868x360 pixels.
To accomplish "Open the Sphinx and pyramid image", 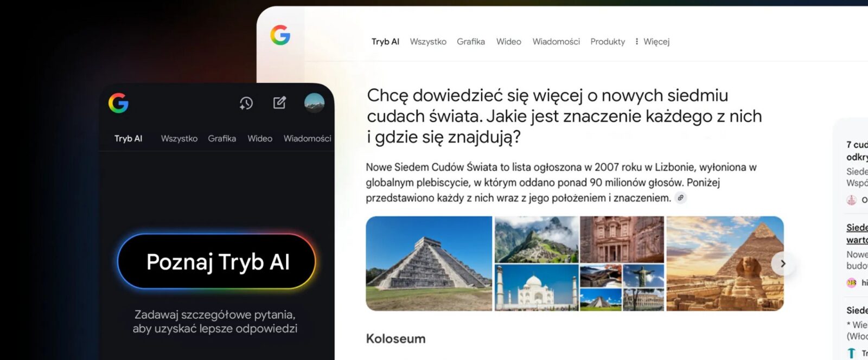I will (725, 263).
